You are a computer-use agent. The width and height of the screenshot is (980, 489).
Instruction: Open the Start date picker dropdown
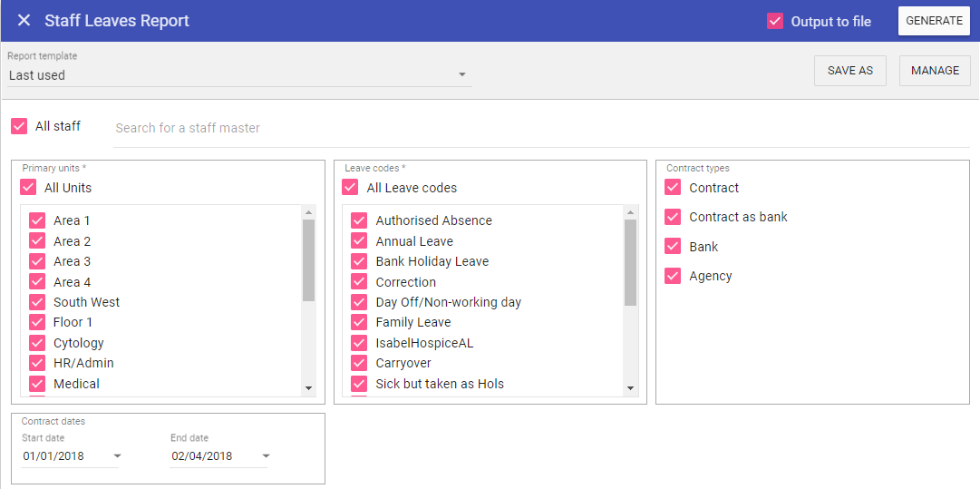point(117,456)
